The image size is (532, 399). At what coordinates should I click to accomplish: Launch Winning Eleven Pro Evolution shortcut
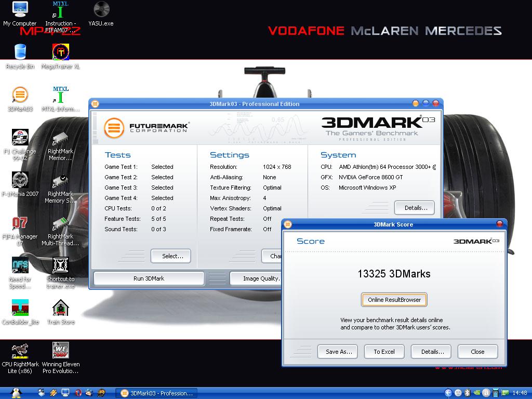(61, 358)
